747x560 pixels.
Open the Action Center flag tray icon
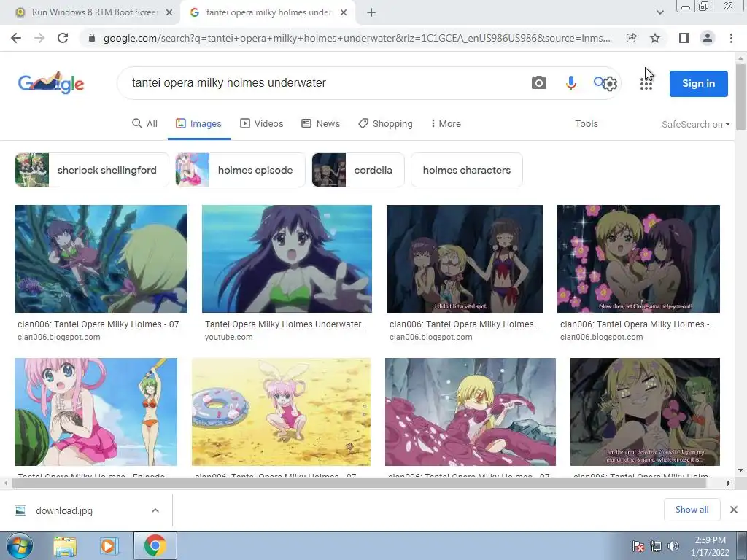point(638,546)
